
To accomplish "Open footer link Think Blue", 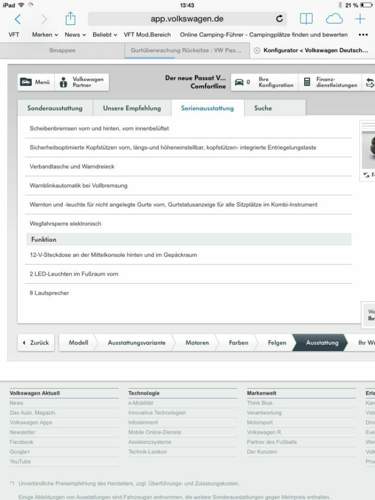I will tap(259, 403).
